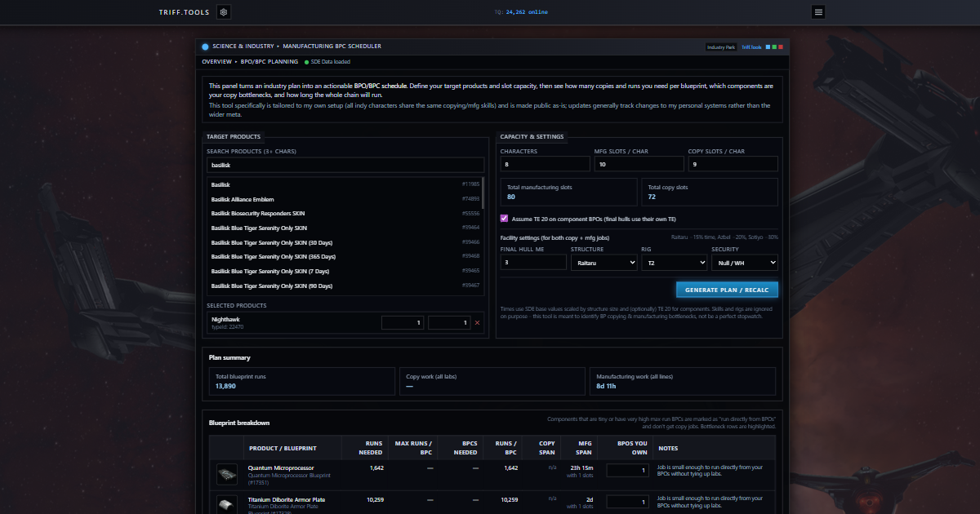Edit BPOs You Own for Titanium Diborite Armor Plate
980x514 pixels.
628,502
